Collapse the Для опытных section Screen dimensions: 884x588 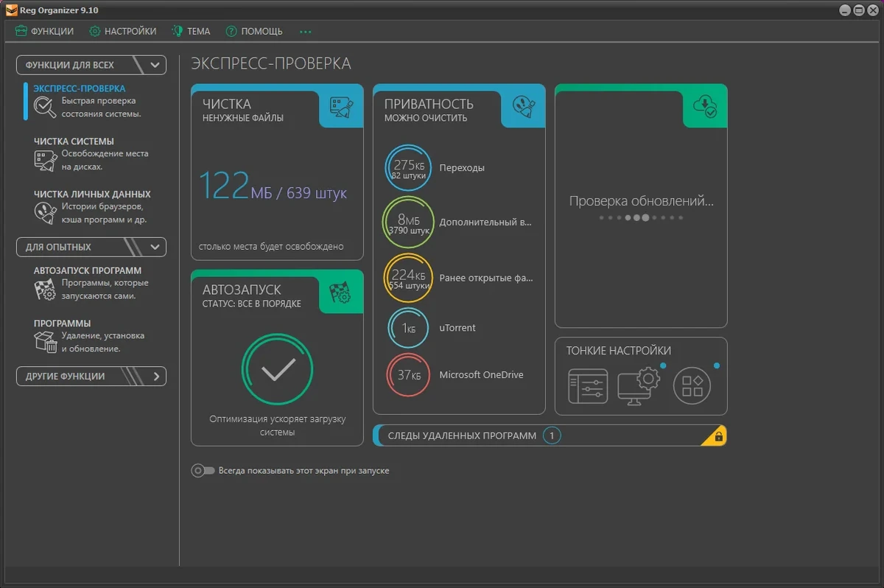coord(155,247)
